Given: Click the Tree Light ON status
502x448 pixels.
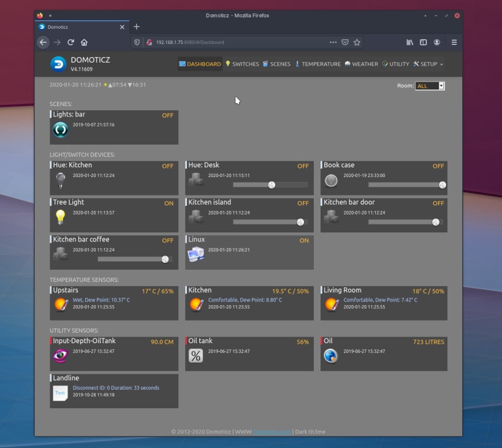Looking at the screenshot, I should [x=169, y=203].
